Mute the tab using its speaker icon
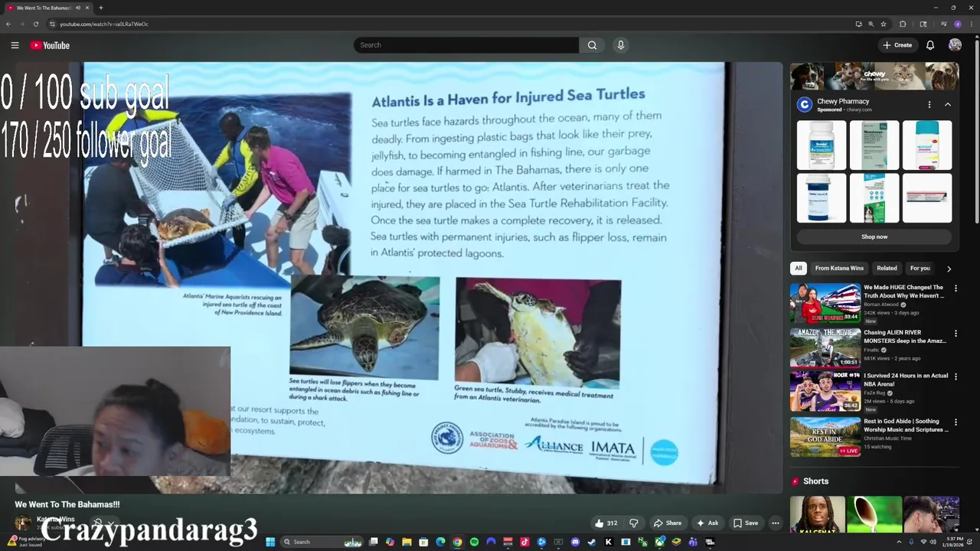Viewport: 980px width, 551px height. pyautogui.click(x=77, y=8)
